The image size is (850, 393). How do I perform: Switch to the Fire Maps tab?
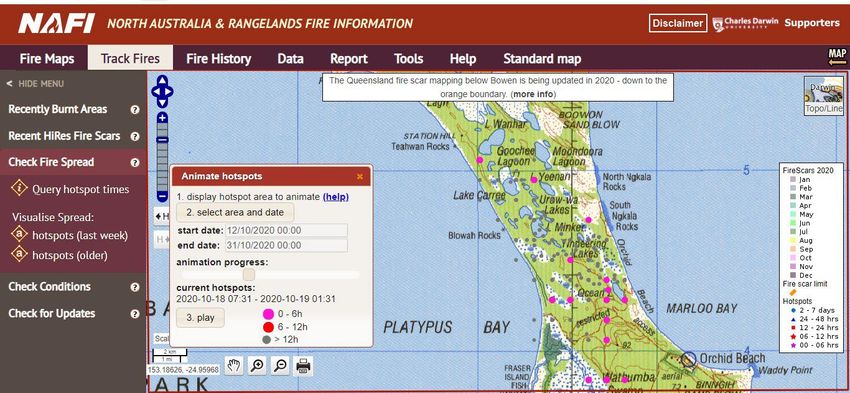pyautogui.click(x=47, y=59)
